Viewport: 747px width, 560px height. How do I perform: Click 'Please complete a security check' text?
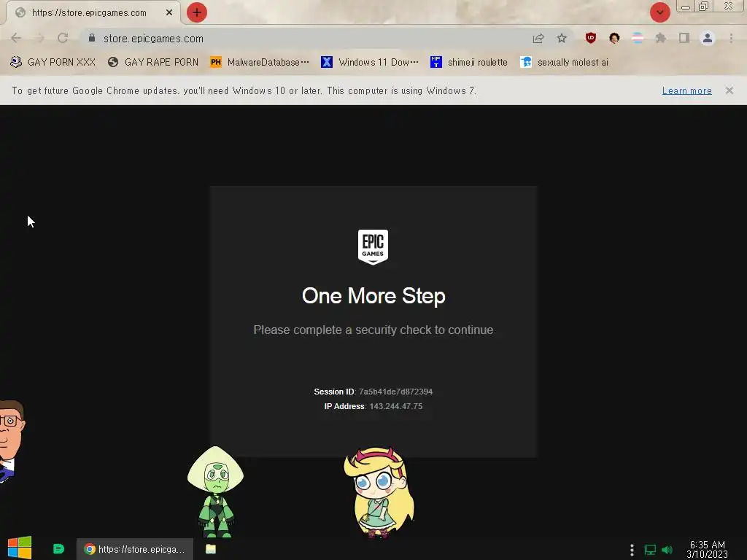tap(373, 330)
